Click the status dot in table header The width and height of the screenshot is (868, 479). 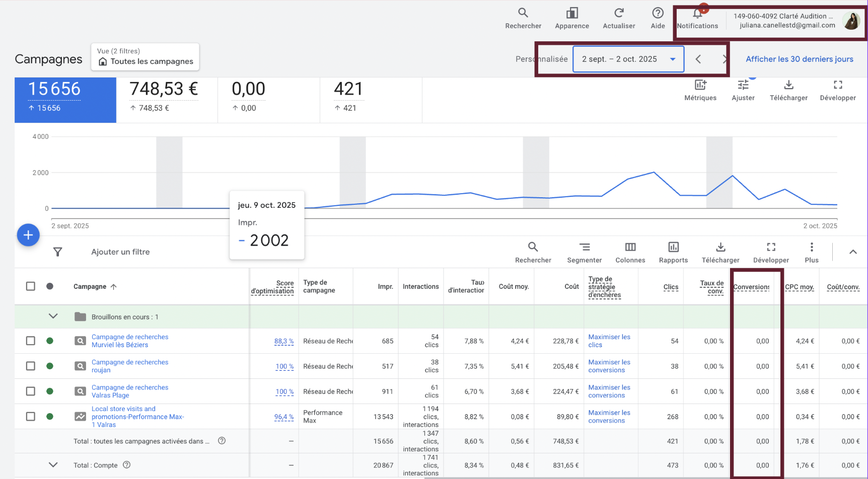click(50, 286)
